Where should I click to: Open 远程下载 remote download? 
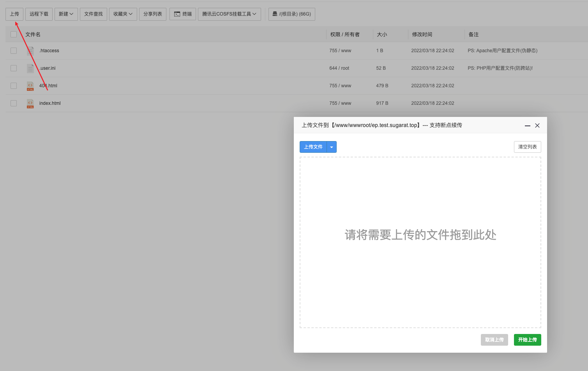[x=39, y=14]
